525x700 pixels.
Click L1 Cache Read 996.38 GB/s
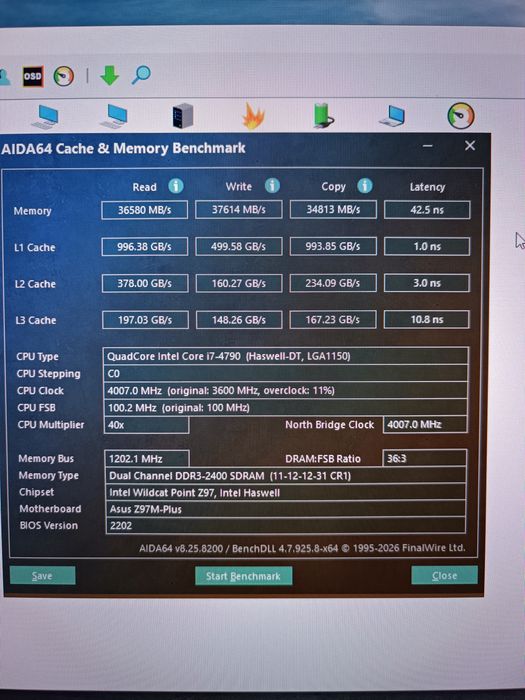coord(145,247)
